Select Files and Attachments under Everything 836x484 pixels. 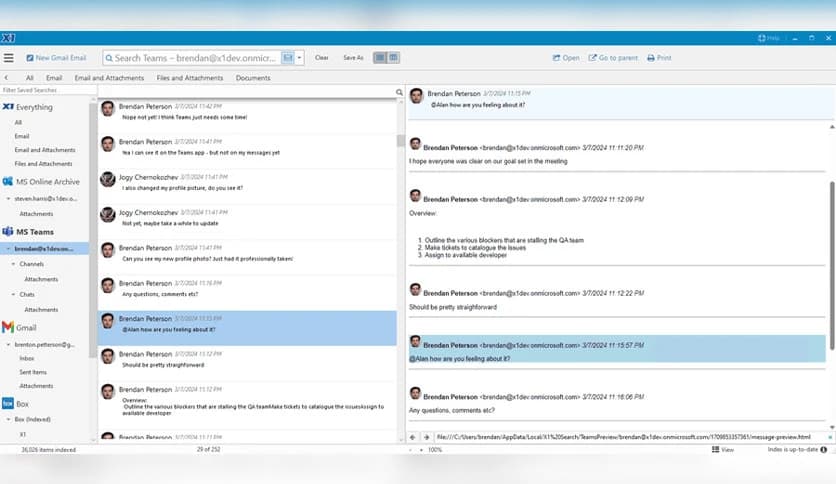pyautogui.click(x=43, y=164)
